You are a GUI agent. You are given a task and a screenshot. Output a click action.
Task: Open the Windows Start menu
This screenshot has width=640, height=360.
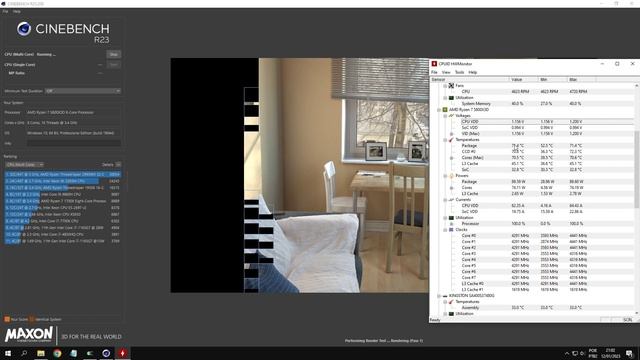coord(8,353)
